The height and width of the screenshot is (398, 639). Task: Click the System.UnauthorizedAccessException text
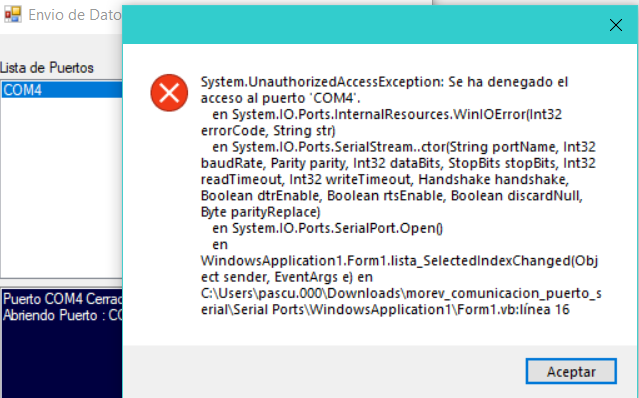tap(322, 82)
